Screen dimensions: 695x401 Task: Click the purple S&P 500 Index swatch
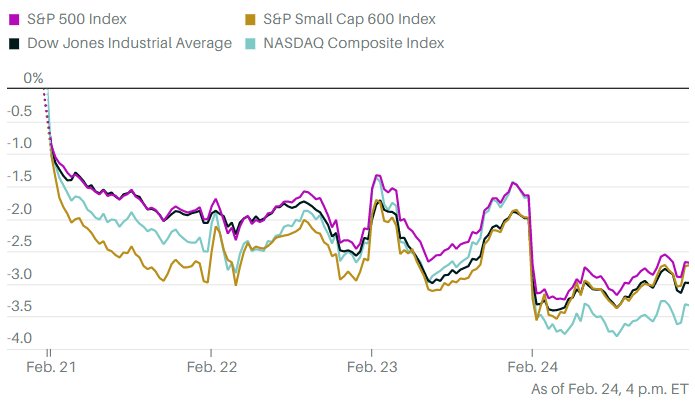pyautogui.click(x=14, y=19)
